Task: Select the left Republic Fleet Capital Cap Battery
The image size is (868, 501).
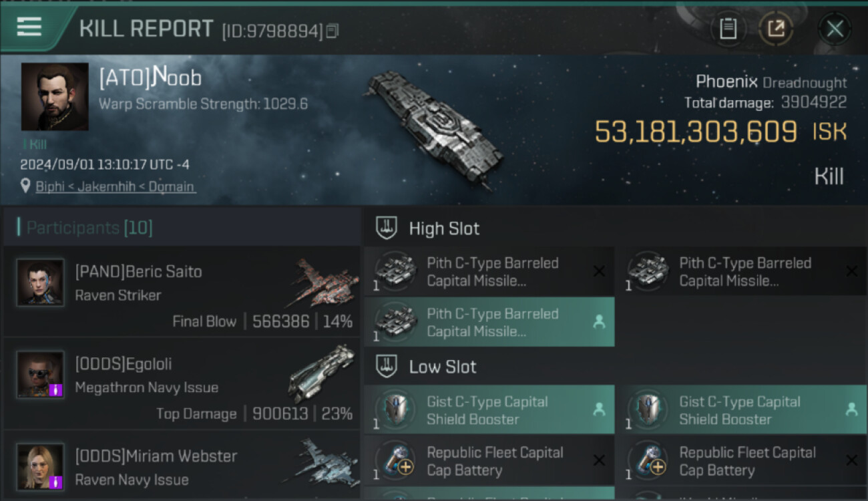Action: click(x=489, y=461)
